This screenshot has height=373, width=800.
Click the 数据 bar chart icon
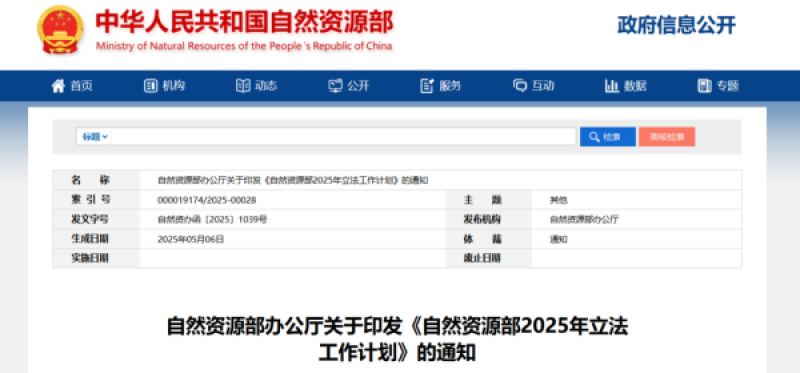(x=612, y=86)
